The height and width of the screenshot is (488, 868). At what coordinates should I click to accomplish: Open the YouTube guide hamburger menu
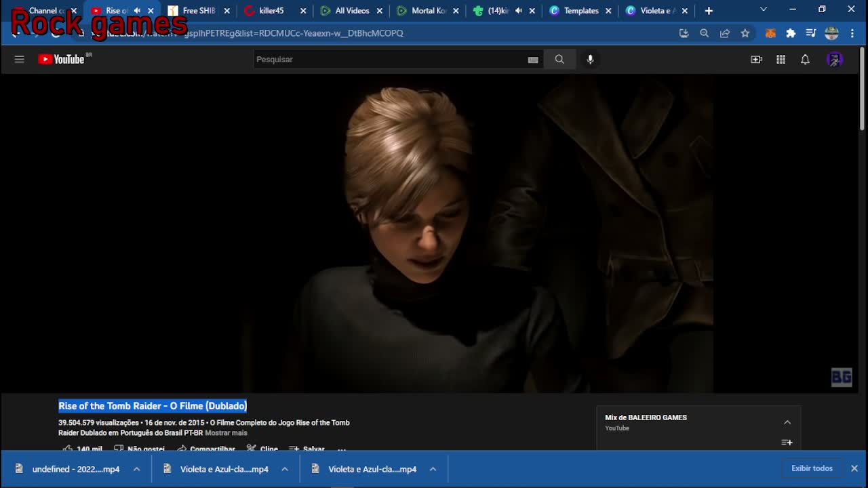pyautogui.click(x=19, y=60)
